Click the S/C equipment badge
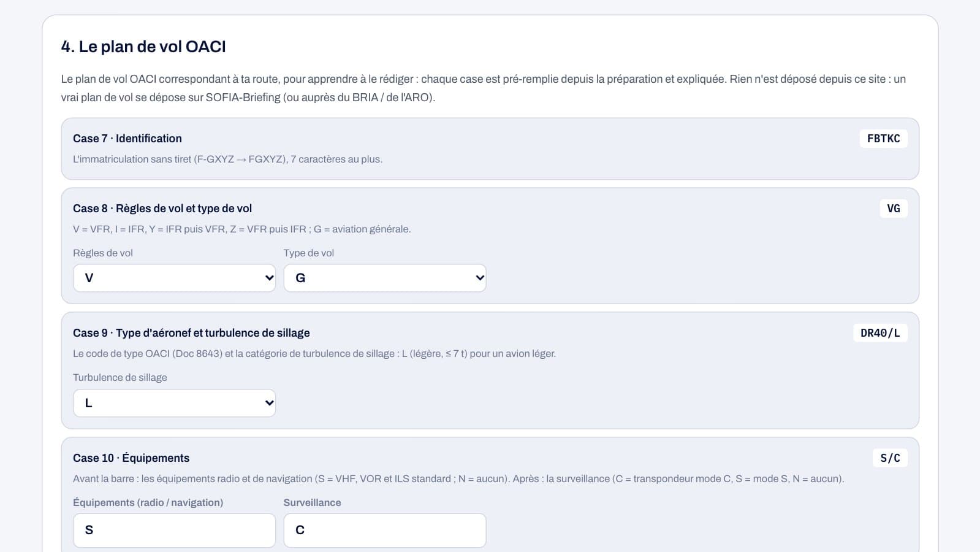980x552 pixels. point(890,458)
